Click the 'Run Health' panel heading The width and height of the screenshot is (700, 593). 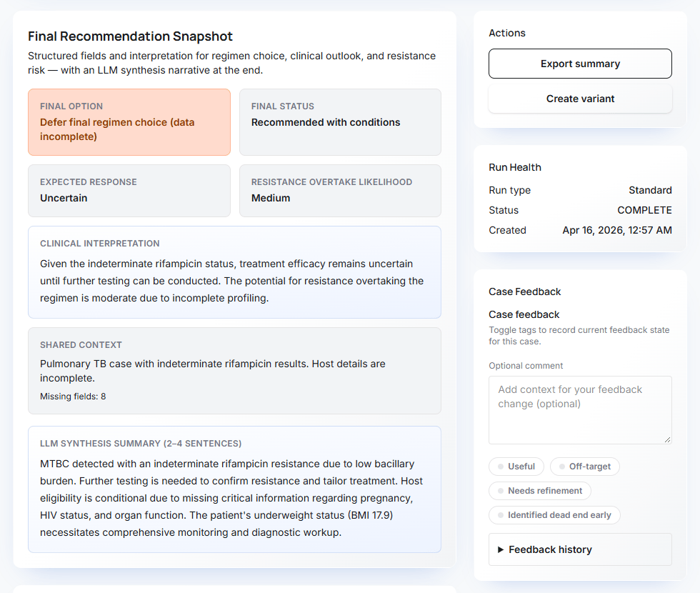[515, 167]
